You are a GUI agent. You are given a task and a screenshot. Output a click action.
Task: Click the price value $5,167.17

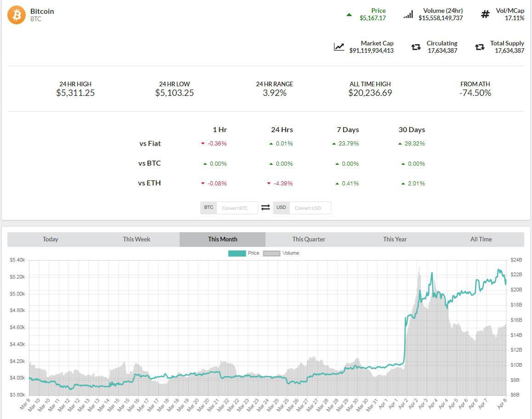[x=373, y=18]
